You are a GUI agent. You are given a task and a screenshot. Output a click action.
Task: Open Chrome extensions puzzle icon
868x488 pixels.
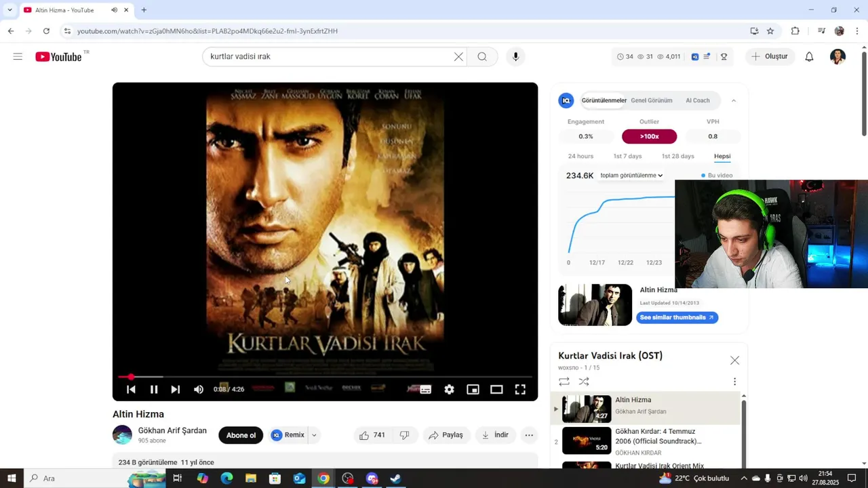795,31
